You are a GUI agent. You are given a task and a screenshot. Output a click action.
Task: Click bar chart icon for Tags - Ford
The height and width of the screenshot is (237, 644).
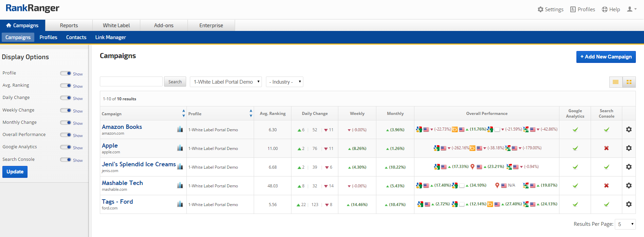pyautogui.click(x=180, y=204)
